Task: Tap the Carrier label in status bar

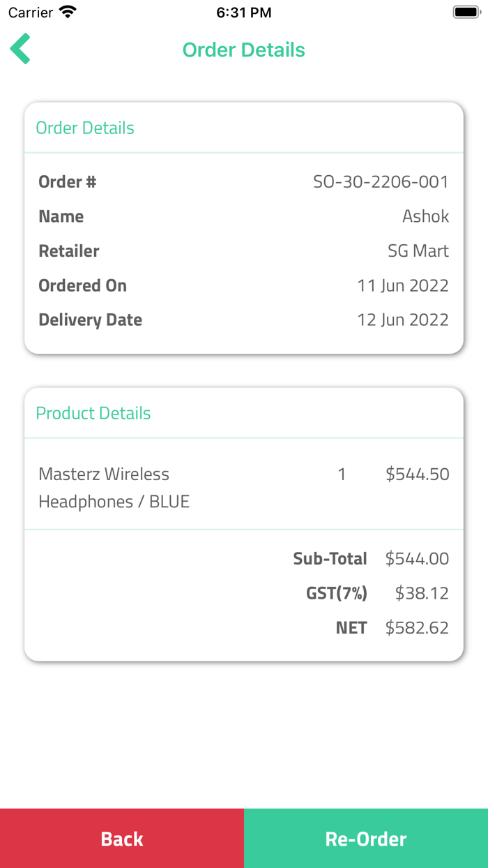Action: click(x=31, y=13)
